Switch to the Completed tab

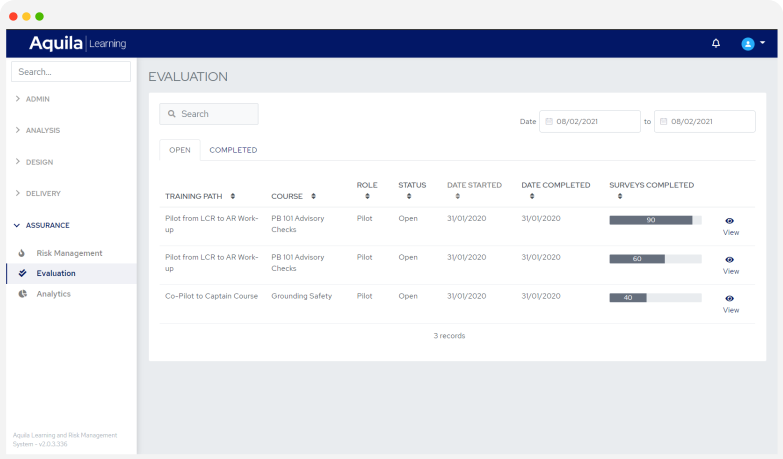coord(233,150)
